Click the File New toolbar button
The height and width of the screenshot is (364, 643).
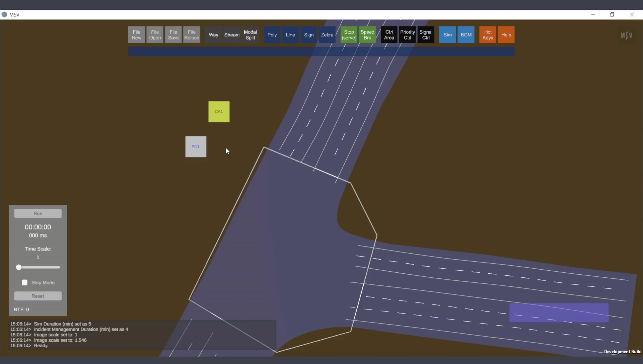[136, 35]
